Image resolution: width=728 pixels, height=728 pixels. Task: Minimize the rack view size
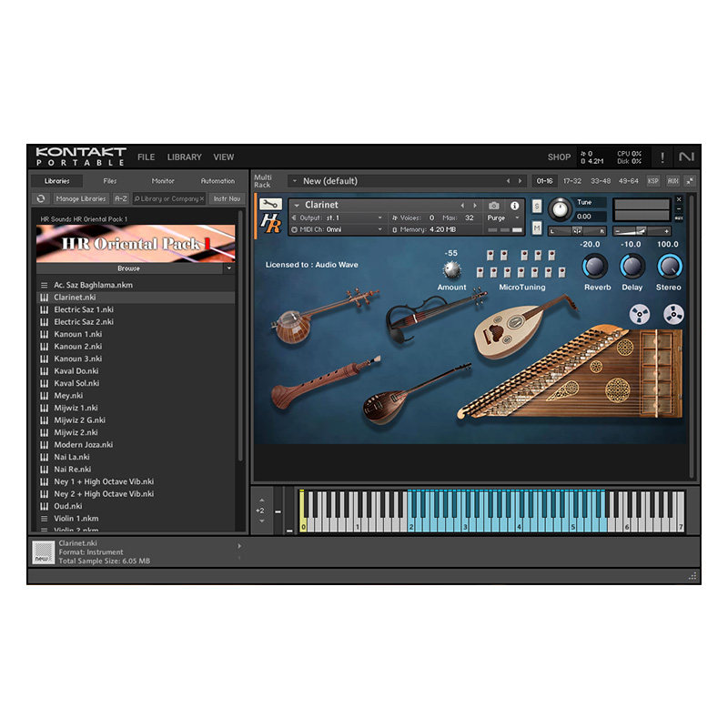click(x=691, y=181)
